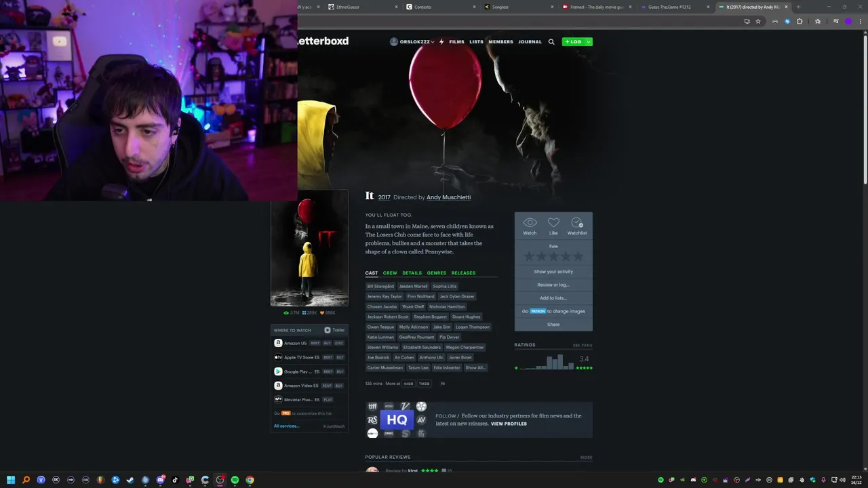Click the Share button
Screen dimensions: 868x488
coord(553,324)
